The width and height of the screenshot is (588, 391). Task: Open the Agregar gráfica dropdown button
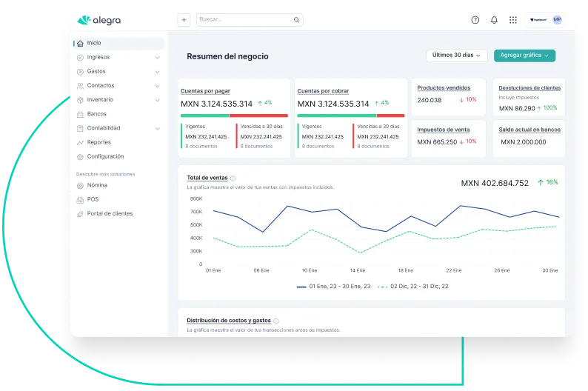click(524, 56)
